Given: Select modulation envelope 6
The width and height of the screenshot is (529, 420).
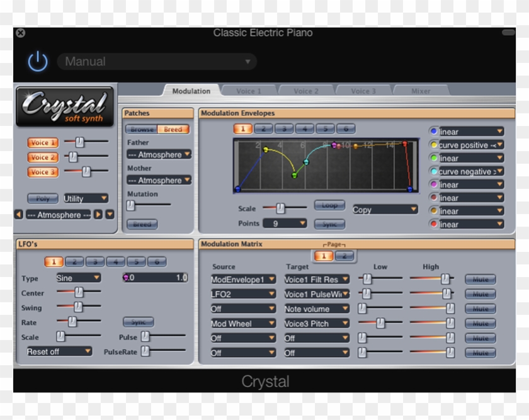Looking at the screenshot, I should click(346, 128).
